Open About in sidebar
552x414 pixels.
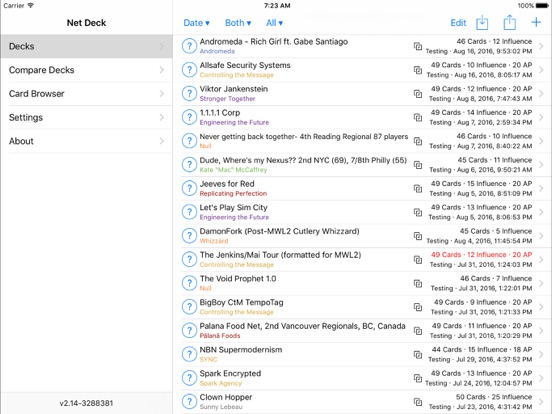coord(87,141)
